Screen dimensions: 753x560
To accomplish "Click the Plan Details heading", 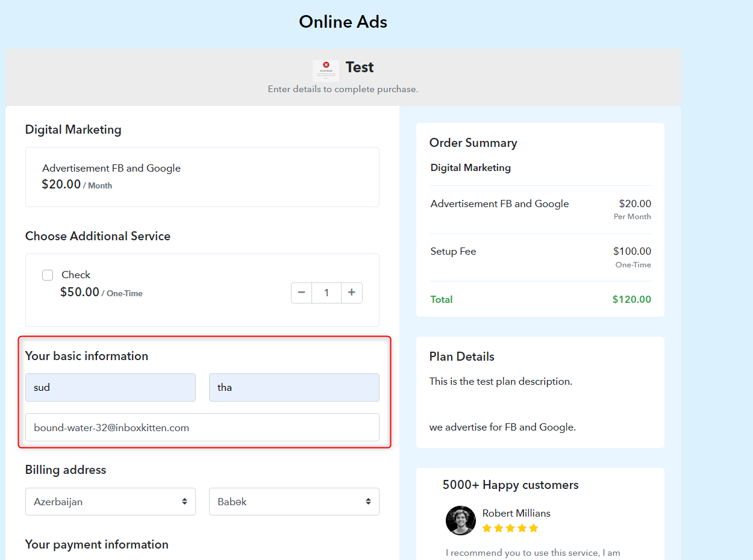I will [x=461, y=356].
